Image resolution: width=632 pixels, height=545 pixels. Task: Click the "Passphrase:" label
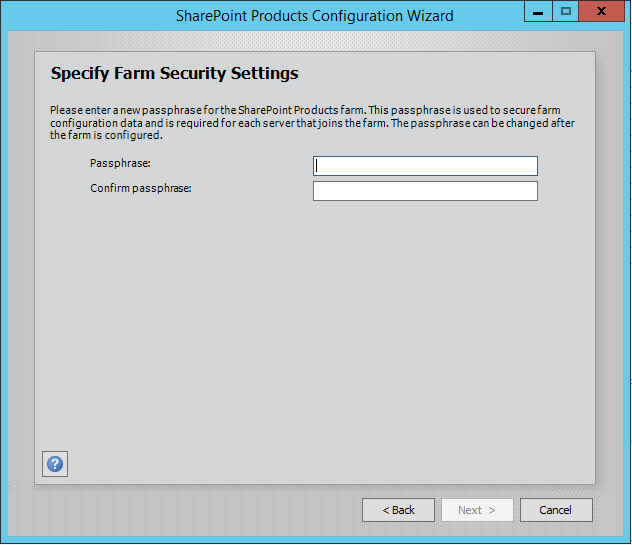(x=120, y=162)
